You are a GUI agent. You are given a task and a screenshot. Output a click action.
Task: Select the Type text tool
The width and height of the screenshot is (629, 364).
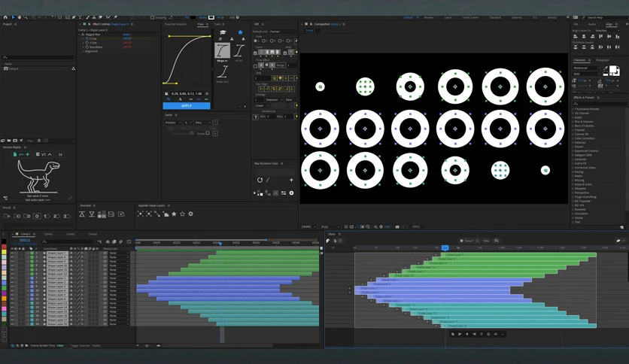pos(81,17)
